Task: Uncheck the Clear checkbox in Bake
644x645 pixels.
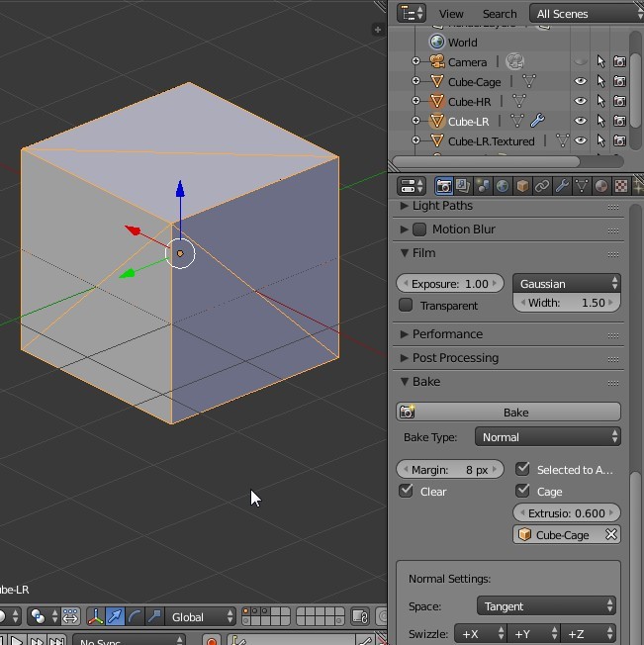Action: [406, 491]
